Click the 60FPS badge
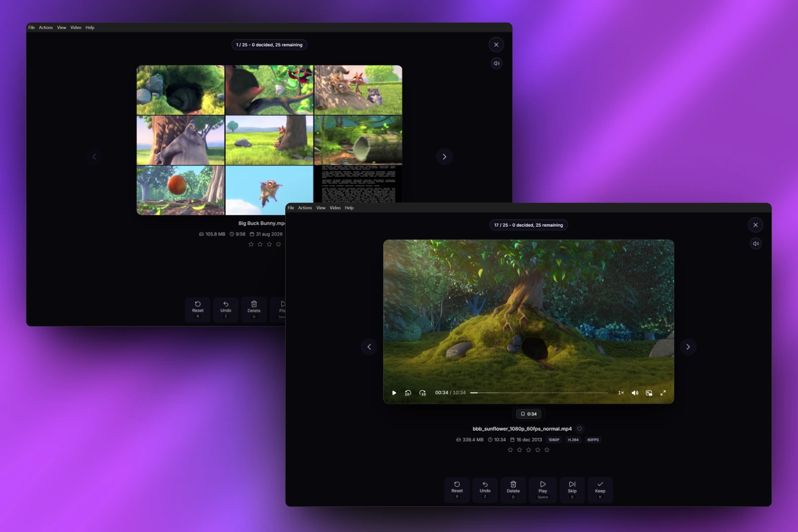 click(593, 440)
